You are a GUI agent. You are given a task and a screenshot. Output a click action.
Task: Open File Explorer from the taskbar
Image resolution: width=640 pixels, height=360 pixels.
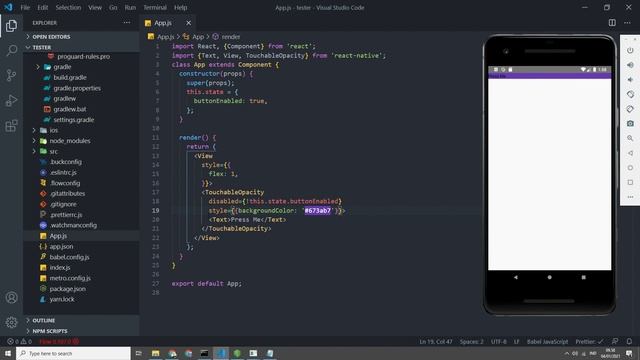156,353
